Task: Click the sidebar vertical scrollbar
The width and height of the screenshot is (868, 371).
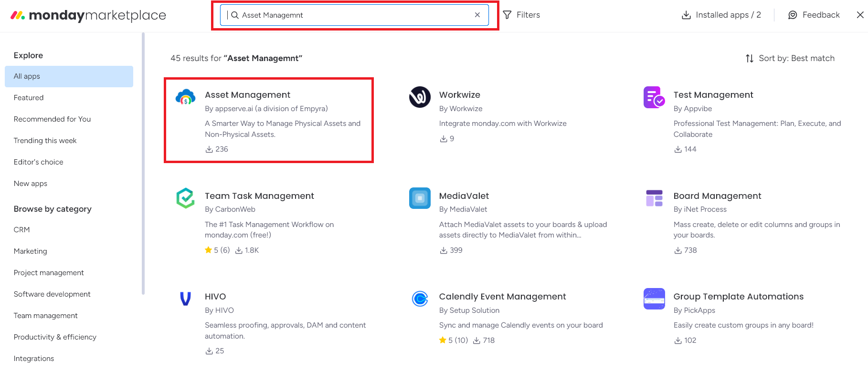Action: (x=143, y=164)
